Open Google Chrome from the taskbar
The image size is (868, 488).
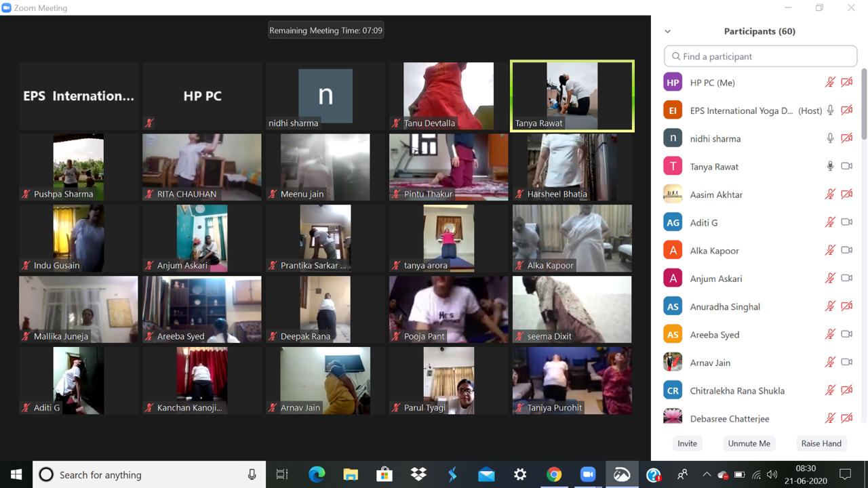(x=554, y=474)
